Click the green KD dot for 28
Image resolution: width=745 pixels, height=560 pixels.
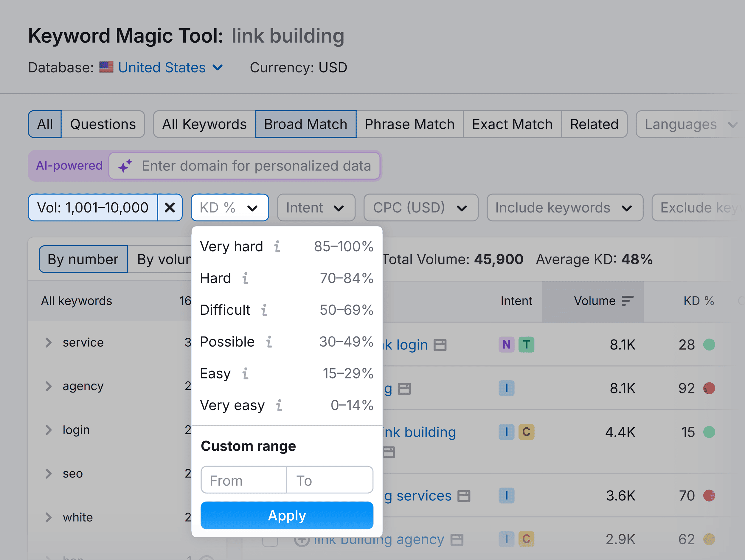[x=709, y=345]
